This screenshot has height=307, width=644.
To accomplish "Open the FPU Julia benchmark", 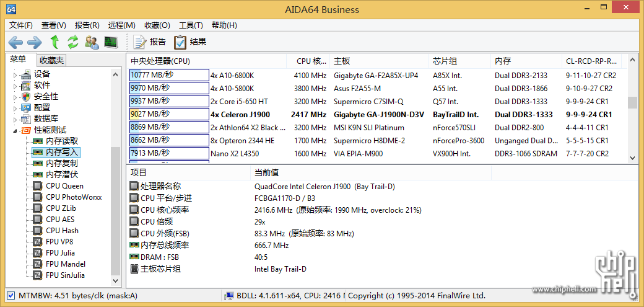I will pyautogui.click(x=60, y=252).
